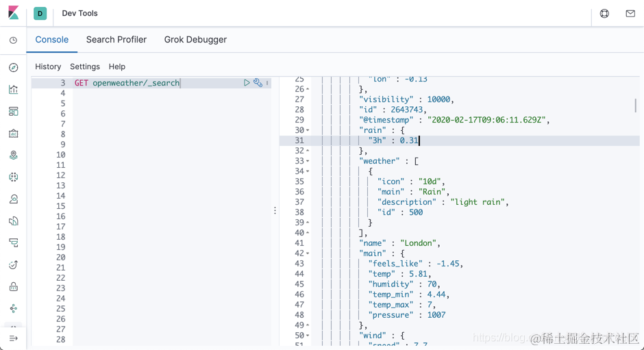Open Maps from the sidebar
Image resolution: width=644 pixels, height=350 pixels.
(x=14, y=155)
